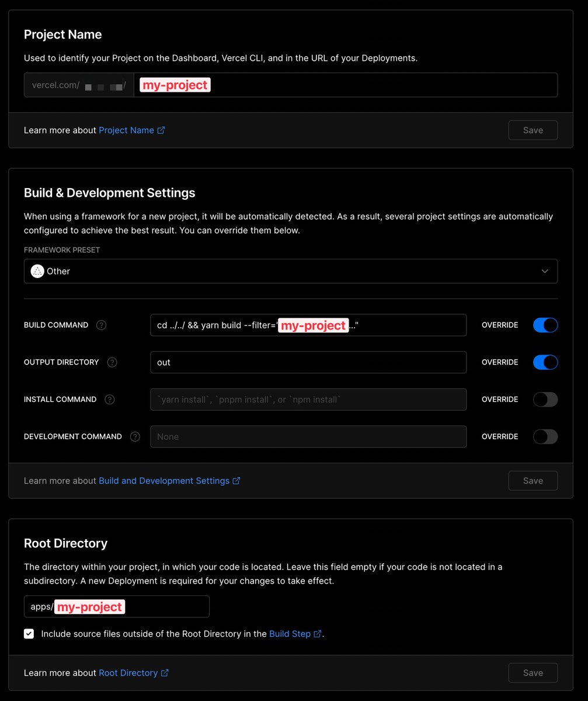This screenshot has width=588, height=701.
Task: Click the INSTALL COMMAND label
Action: coord(60,400)
